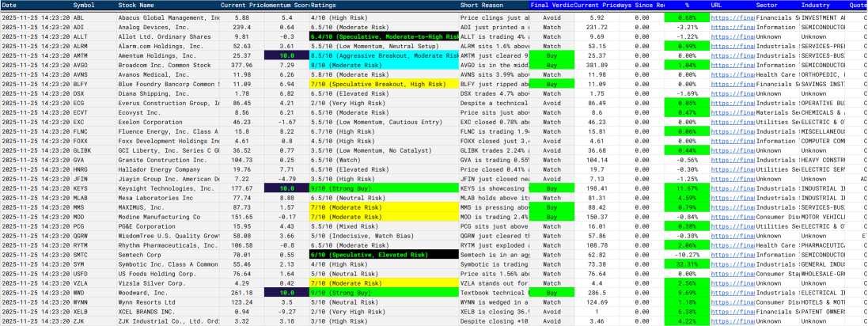Open the URL link in the SYM row

(x=732, y=264)
